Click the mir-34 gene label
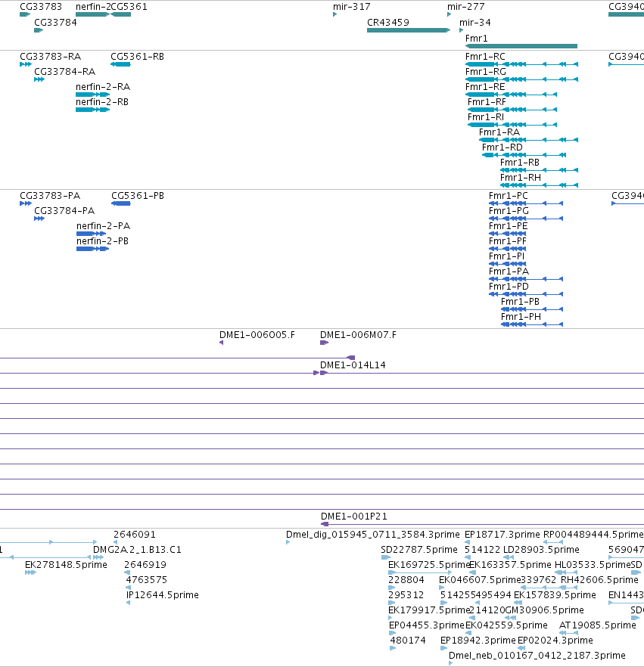This screenshot has width=644, height=667. pos(475,23)
